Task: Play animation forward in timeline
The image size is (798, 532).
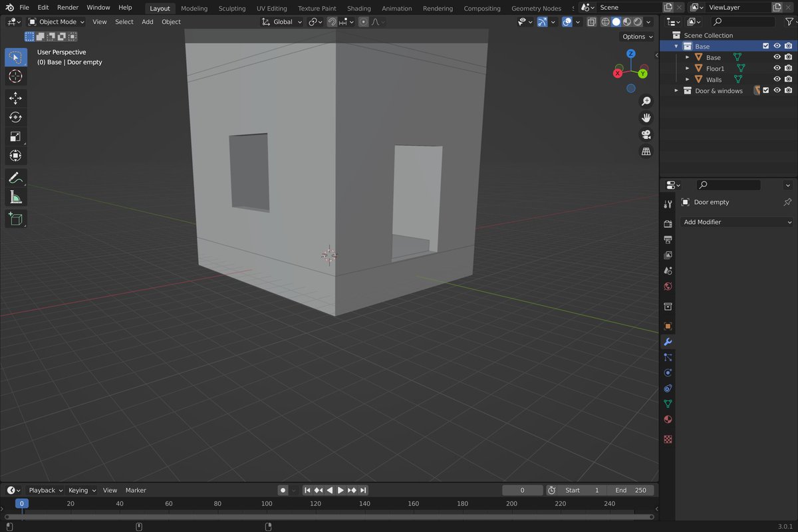Action: coord(340,490)
